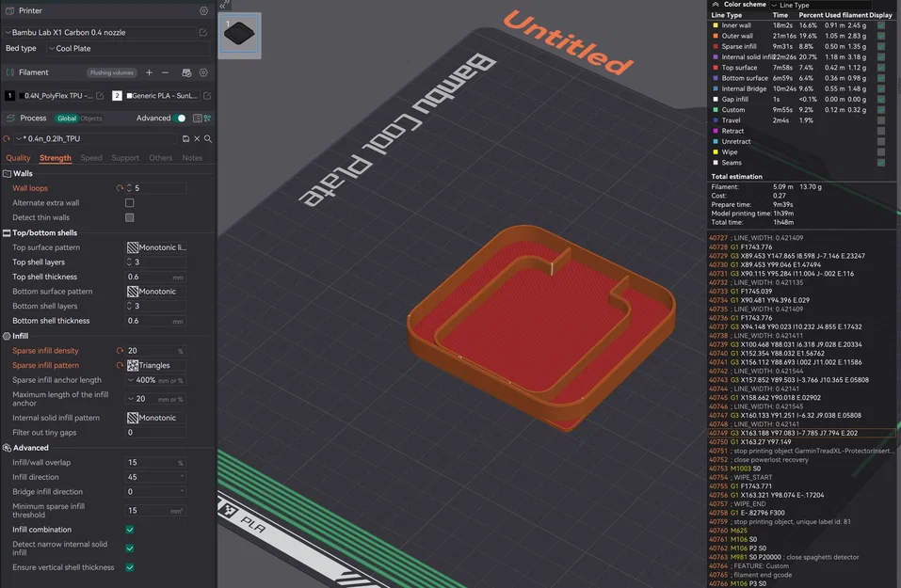
Task: Open compare presets icon beside Advanced
Action: point(207,119)
